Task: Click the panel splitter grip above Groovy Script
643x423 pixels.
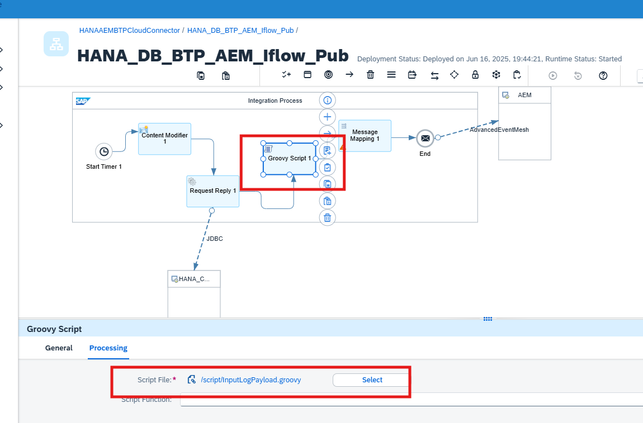Action: 488,319
